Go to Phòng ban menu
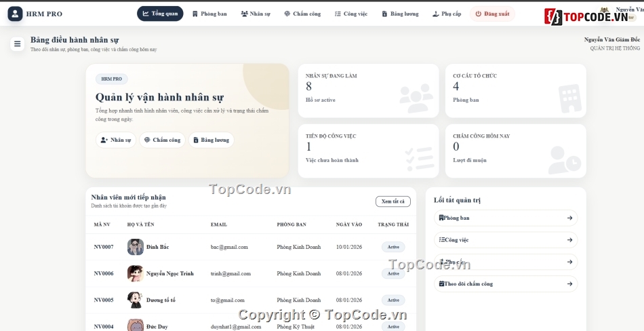This screenshot has width=644, height=331. tap(209, 14)
